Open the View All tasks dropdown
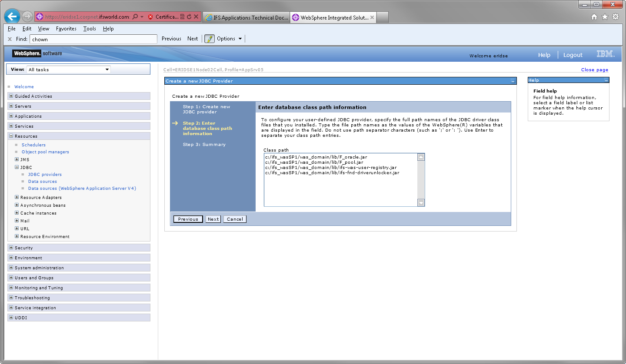The height and width of the screenshot is (364, 626). pyautogui.click(x=68, y=69)
